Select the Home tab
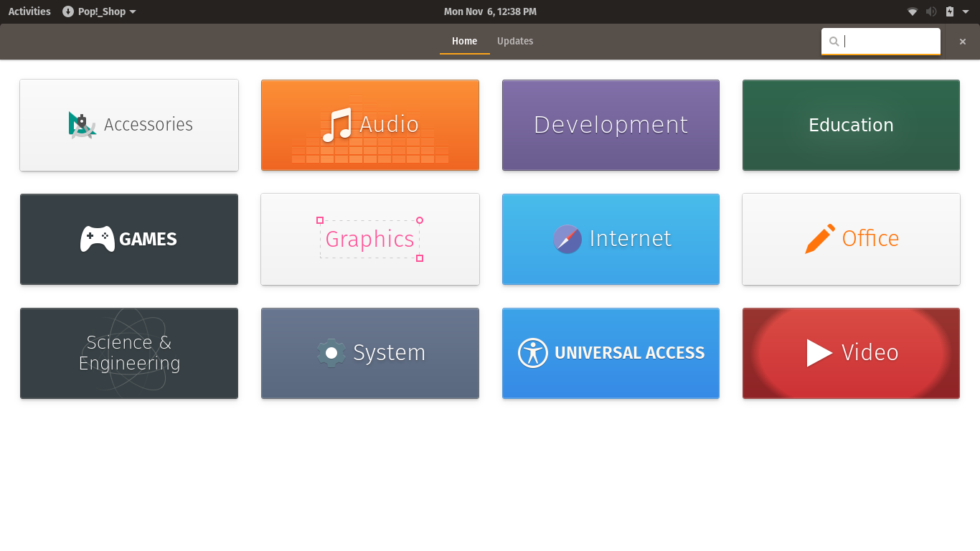The width and height of the screenshot is (980, 551). [x=464, y=41]
